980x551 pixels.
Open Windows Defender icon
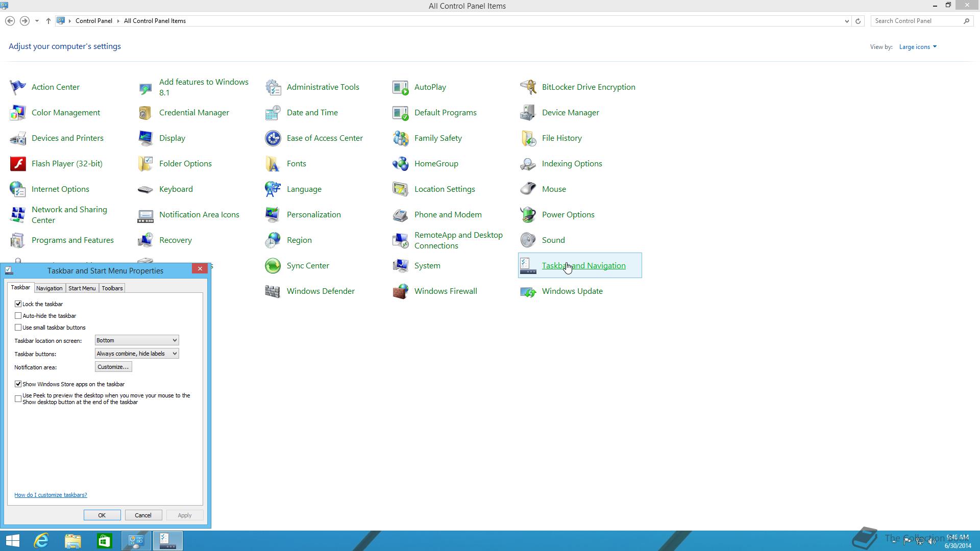pyautogui.click(x=273, y=291)
